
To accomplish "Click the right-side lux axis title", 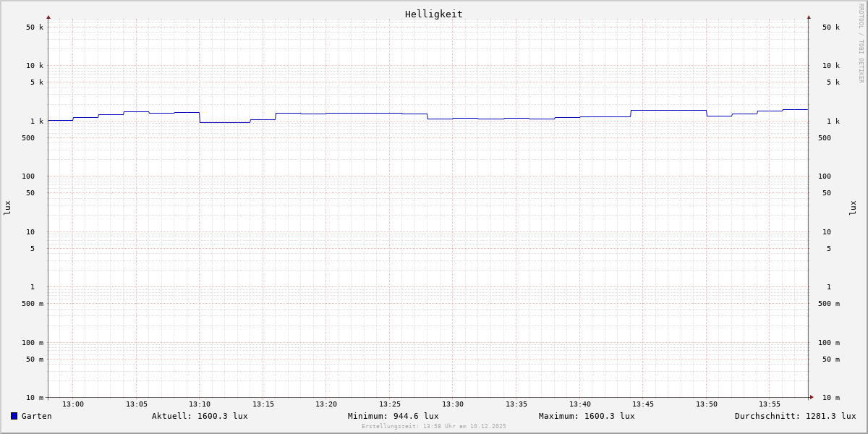I will (x=854, y=208).
